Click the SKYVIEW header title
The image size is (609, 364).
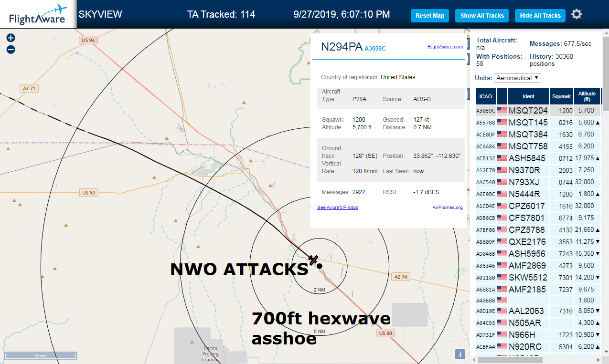pyautogui.click(x=100, y=14)
